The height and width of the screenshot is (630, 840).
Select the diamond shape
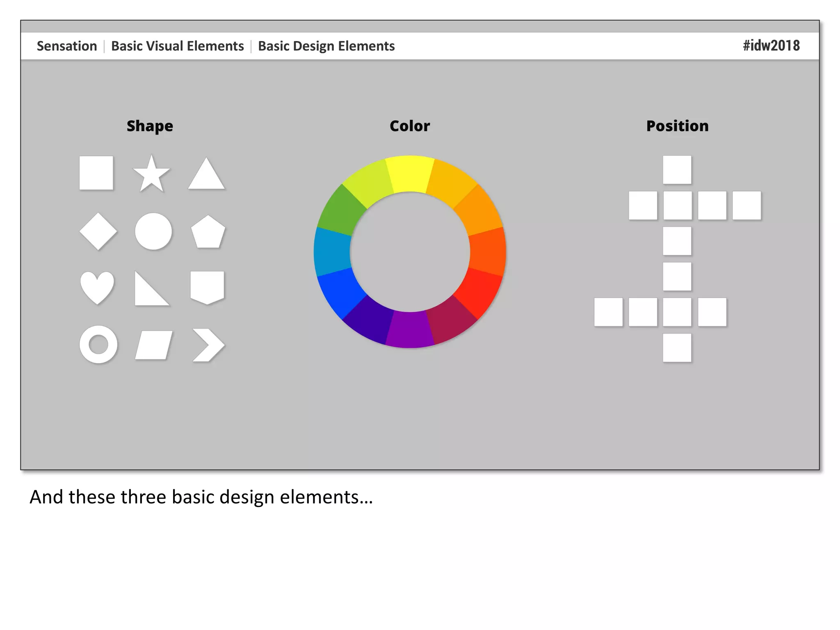click(98, 231)
